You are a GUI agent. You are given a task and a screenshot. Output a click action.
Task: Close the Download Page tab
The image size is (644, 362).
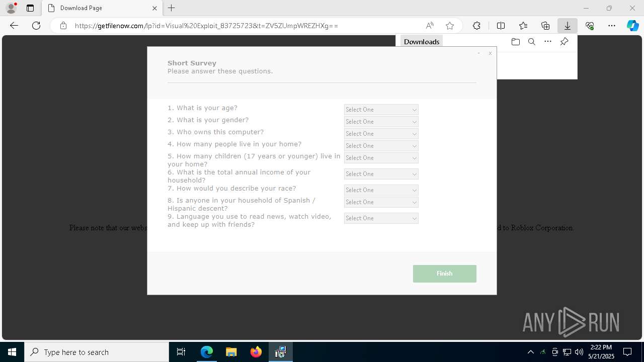[x=154, y=8]
